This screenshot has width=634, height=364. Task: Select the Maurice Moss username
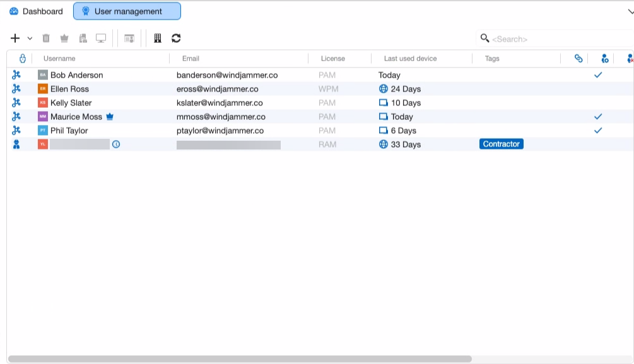coord(76,117)
